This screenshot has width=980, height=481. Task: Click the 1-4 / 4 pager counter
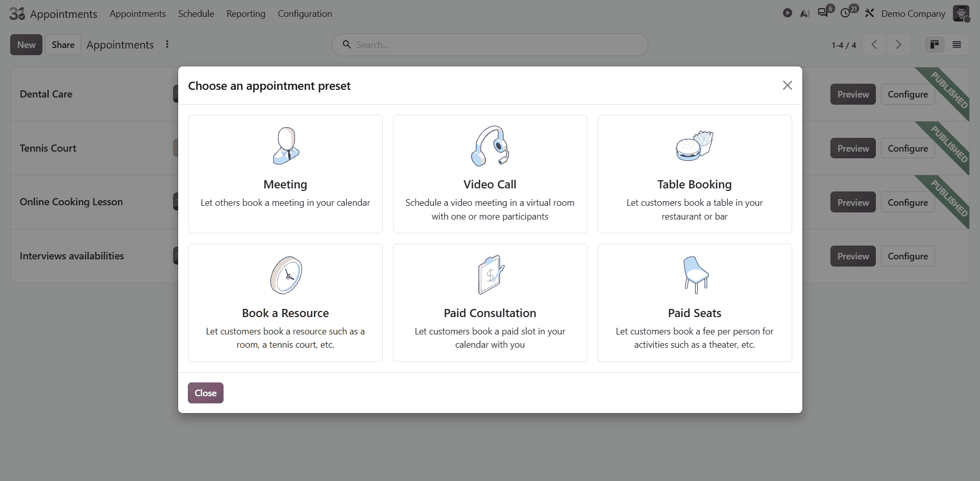pos(844,45)
